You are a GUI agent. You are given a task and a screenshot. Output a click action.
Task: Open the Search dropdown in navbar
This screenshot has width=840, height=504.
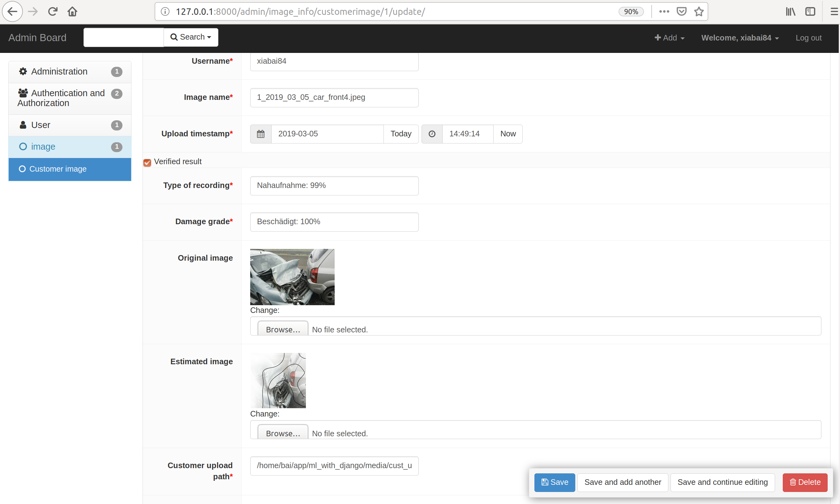[x=191, y=37]
